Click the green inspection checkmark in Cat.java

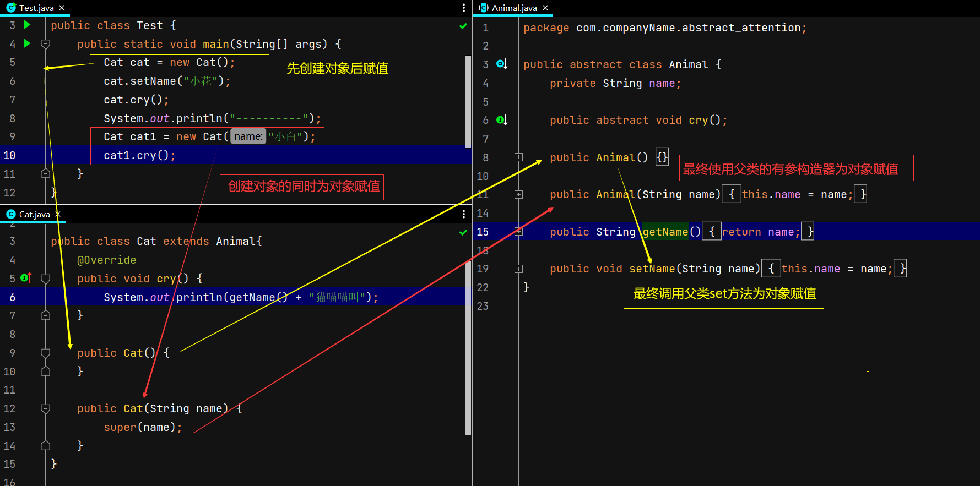click(x=463, y=232)
